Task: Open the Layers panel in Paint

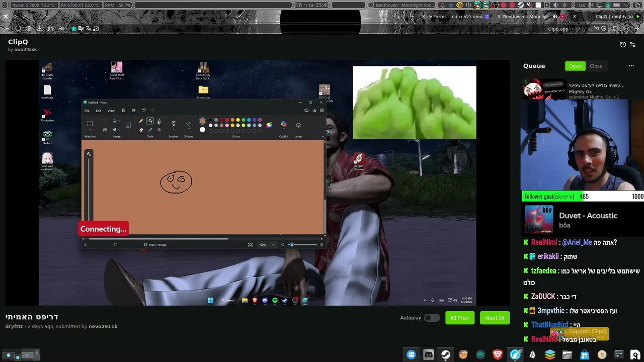Action: (x=298, y=125)
